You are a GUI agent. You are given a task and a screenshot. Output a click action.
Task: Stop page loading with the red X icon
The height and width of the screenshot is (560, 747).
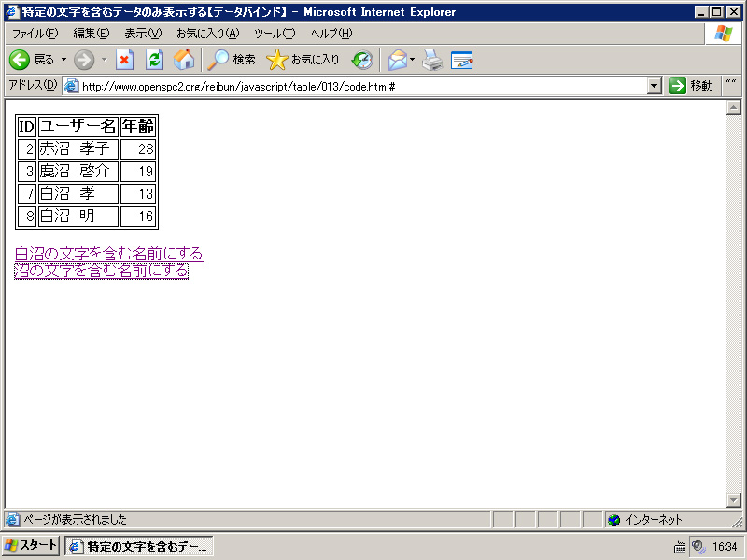[x=124, y=60]
